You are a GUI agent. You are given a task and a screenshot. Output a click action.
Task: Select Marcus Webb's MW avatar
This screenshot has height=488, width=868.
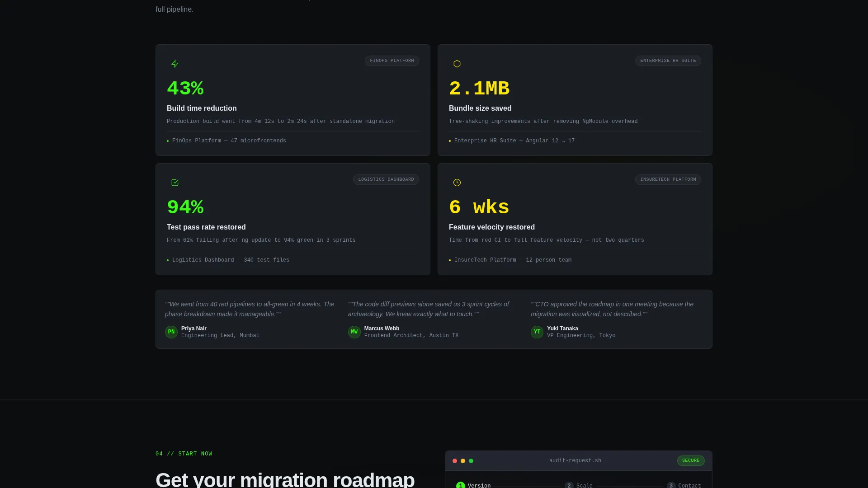click(354, 332)
